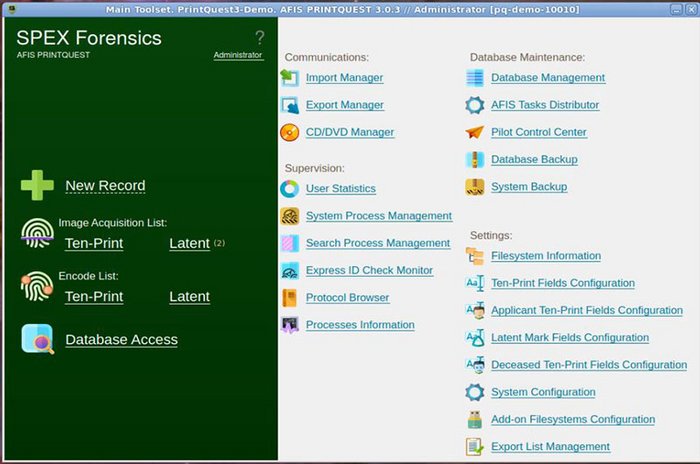The height and width of the screenshot is (464, 700).
Task: Open Latent under Encode List
Action: [x=189, y=297]
